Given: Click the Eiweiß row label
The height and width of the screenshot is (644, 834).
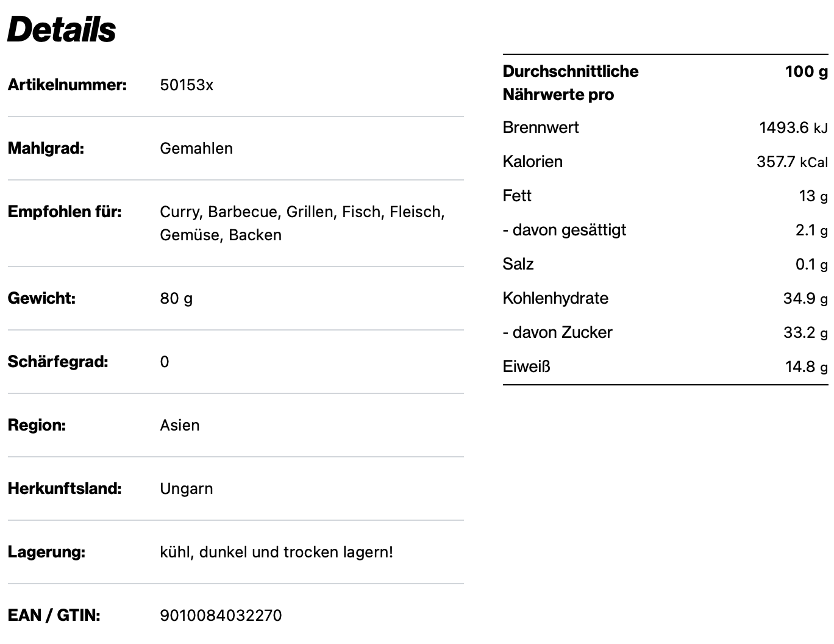Looking at the screenshot, I should [x=527, y=367].
